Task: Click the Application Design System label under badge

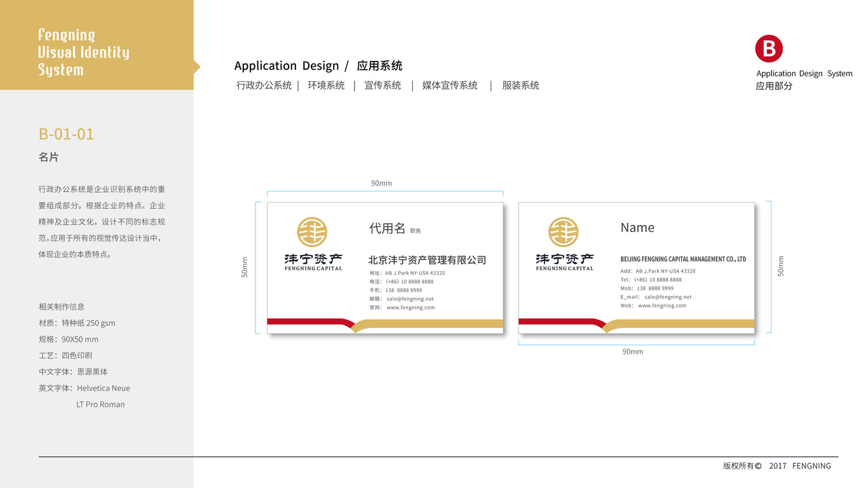Action: click(804, 74)
